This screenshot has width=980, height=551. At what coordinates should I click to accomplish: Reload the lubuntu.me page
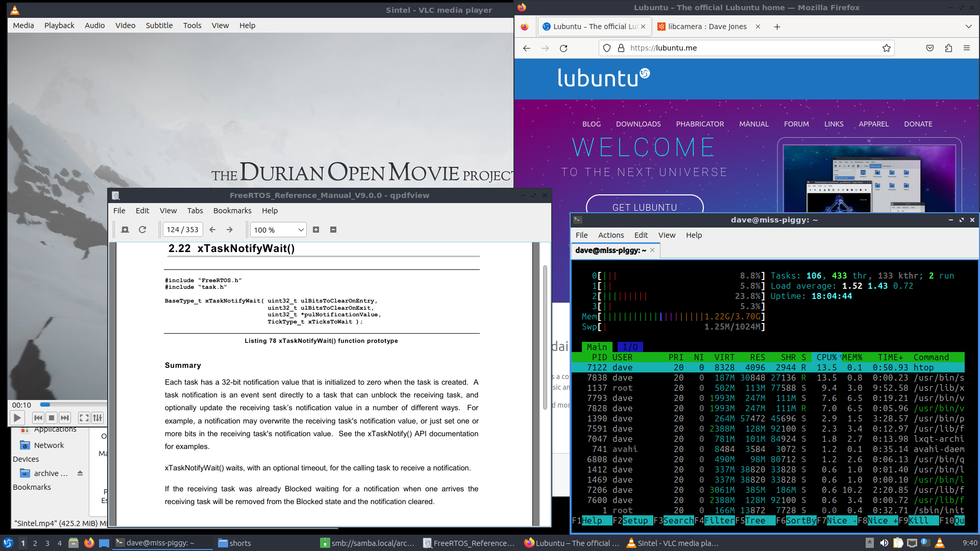(563, 48)
